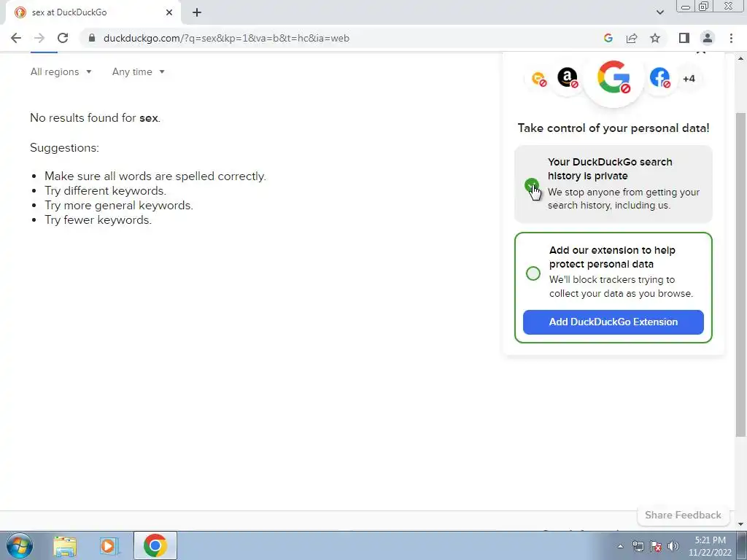
Task: Click 'Take control of your personal data!' heading
Action: 613,128
